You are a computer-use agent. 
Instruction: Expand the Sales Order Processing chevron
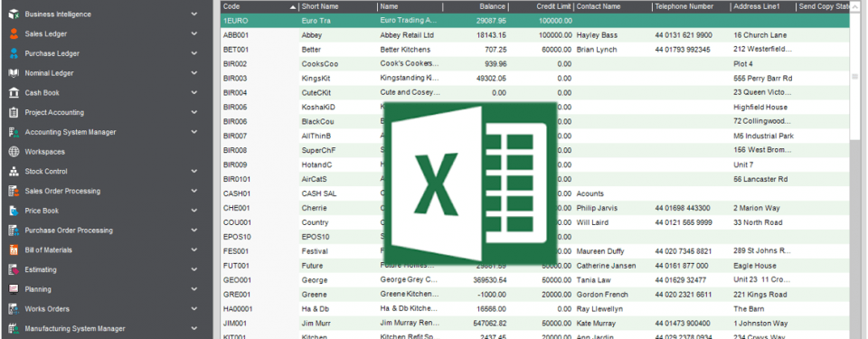click(193, 191)
